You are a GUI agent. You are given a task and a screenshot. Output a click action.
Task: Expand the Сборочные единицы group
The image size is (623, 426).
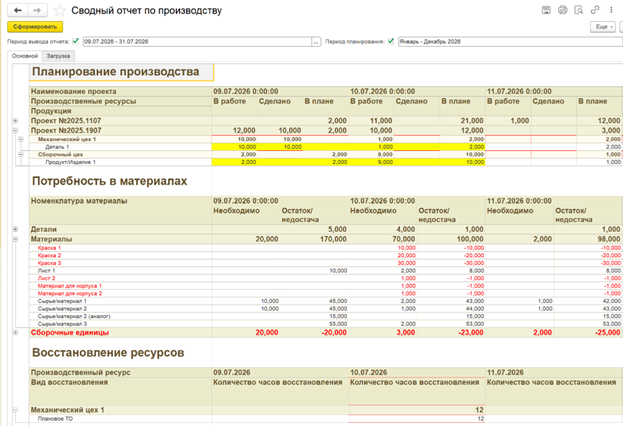pyautogui.click(x=15, y=333)
